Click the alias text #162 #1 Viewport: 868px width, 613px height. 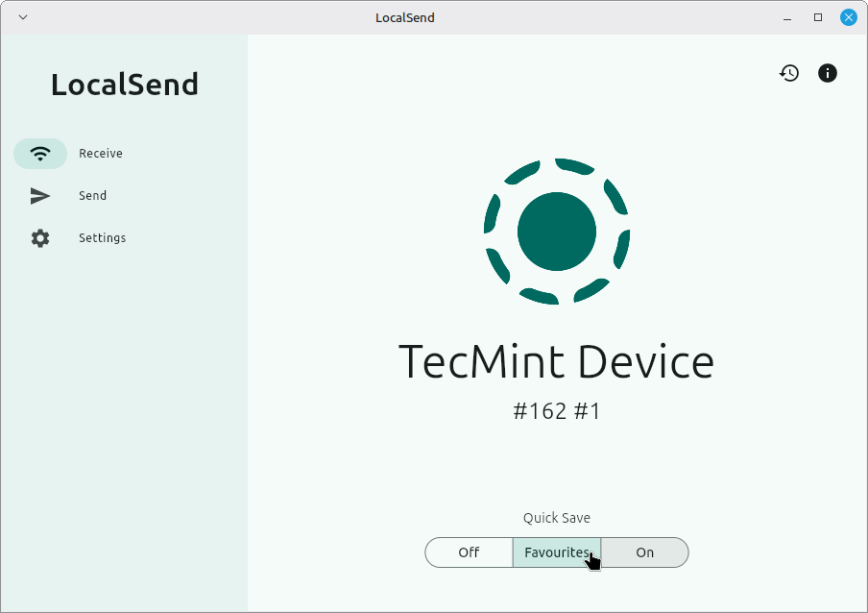coord(556,410)
